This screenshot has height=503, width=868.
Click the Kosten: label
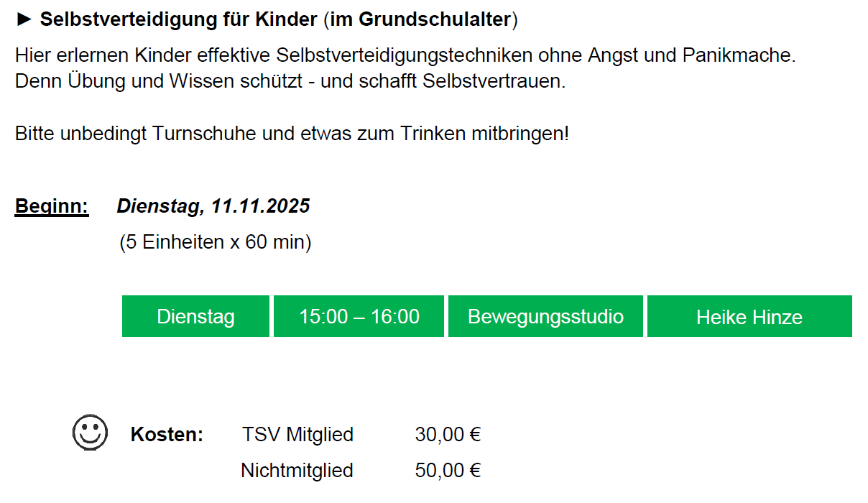[167, 435]
